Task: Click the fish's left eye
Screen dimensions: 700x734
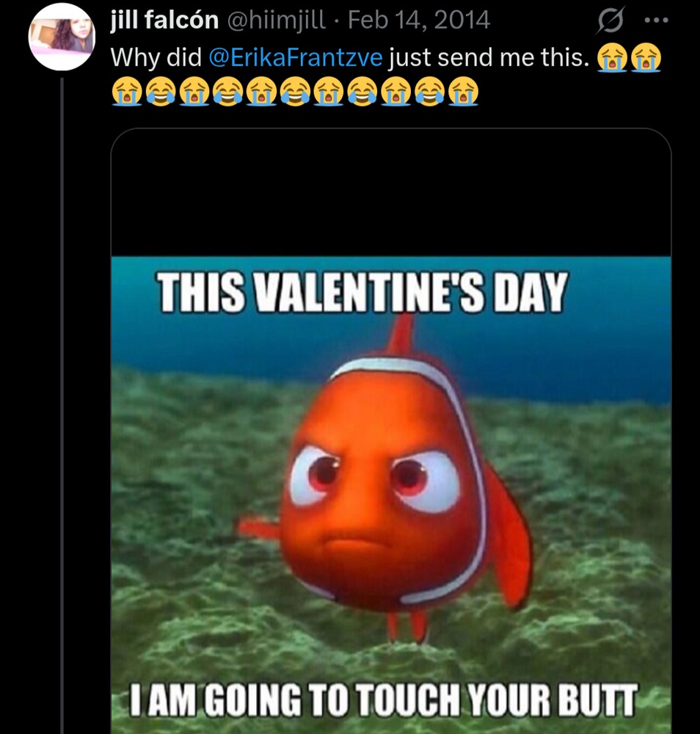Action: tap(315, 476)
